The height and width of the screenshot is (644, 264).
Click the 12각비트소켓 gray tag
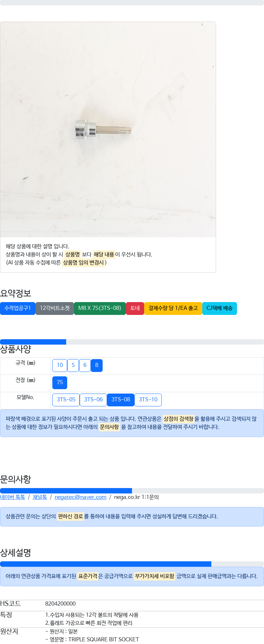tap(55, 308)
